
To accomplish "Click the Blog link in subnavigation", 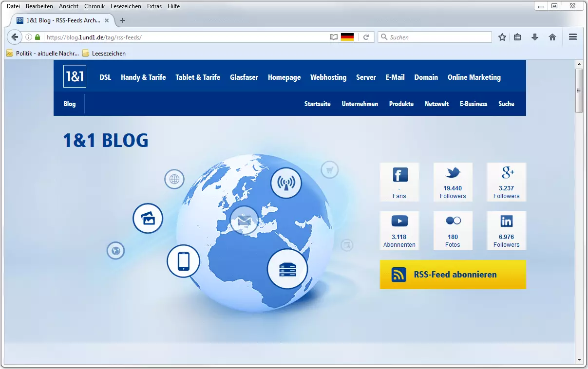I will pos(70,104).
